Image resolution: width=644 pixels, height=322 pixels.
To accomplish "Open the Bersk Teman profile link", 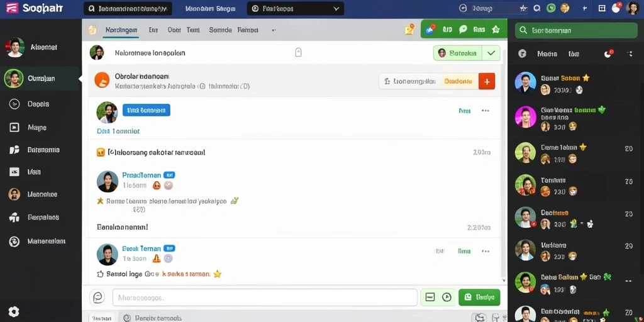I will pyautogui.click(x=142, y=248).
